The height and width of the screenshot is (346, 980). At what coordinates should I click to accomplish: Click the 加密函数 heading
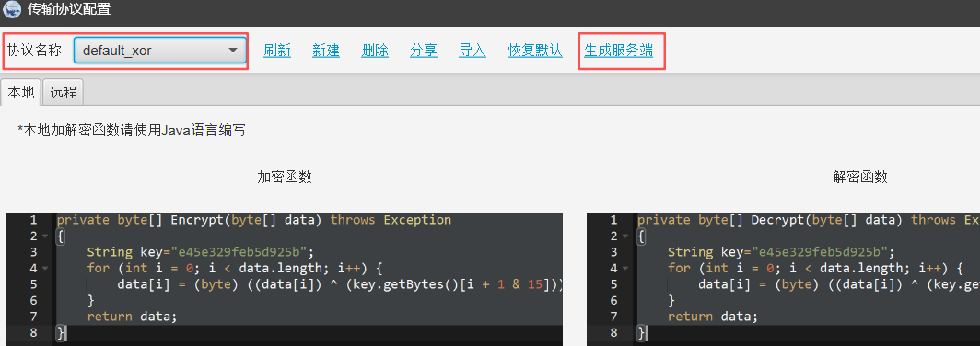(x=285, y=178)
